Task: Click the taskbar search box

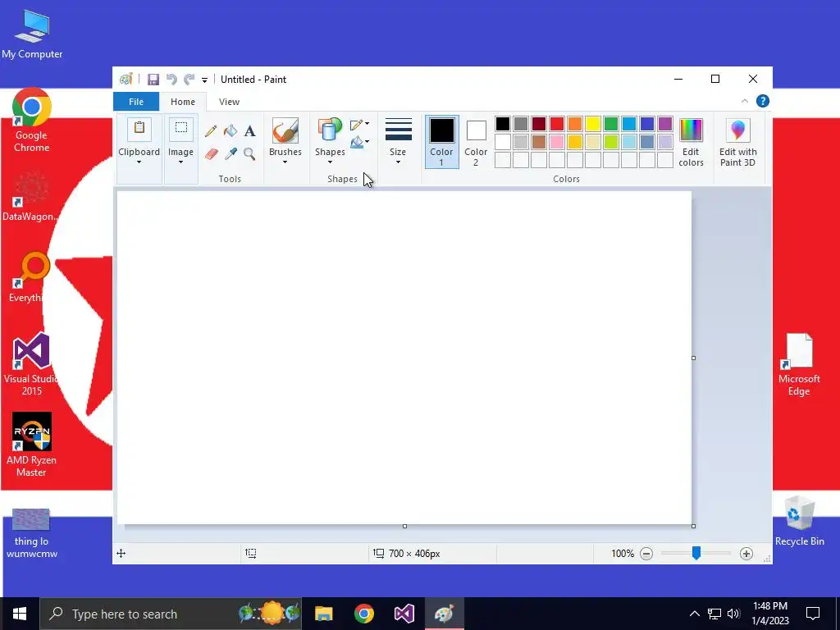Action: (171, 614)
